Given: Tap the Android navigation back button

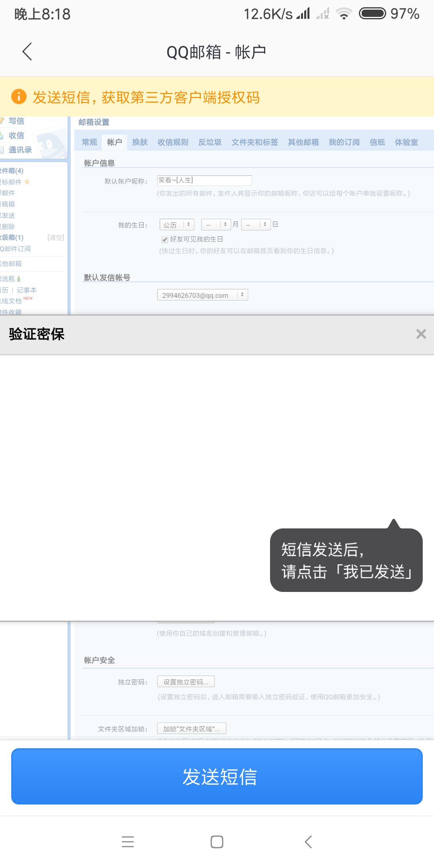Looking at the screenshot, I should click(308, 841).
